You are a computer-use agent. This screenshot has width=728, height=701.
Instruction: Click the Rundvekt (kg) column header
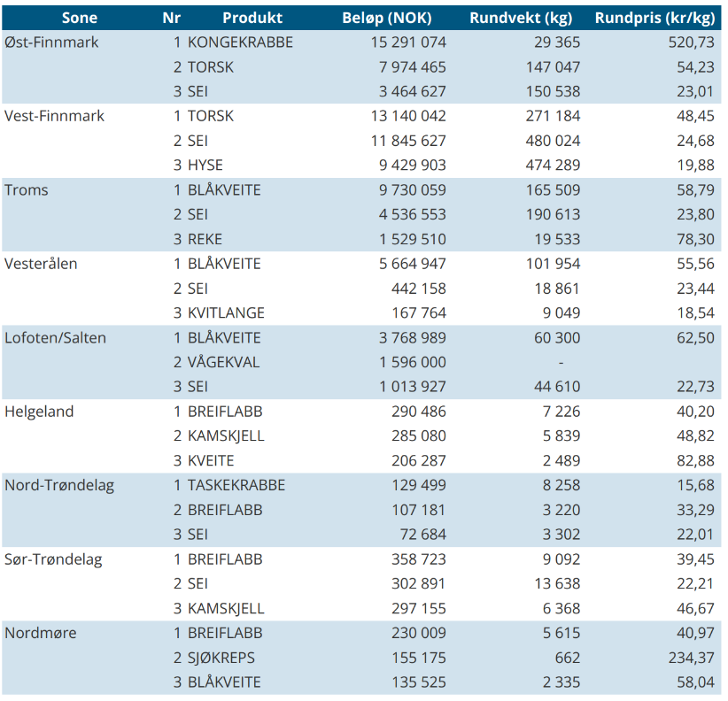(521, 18)
